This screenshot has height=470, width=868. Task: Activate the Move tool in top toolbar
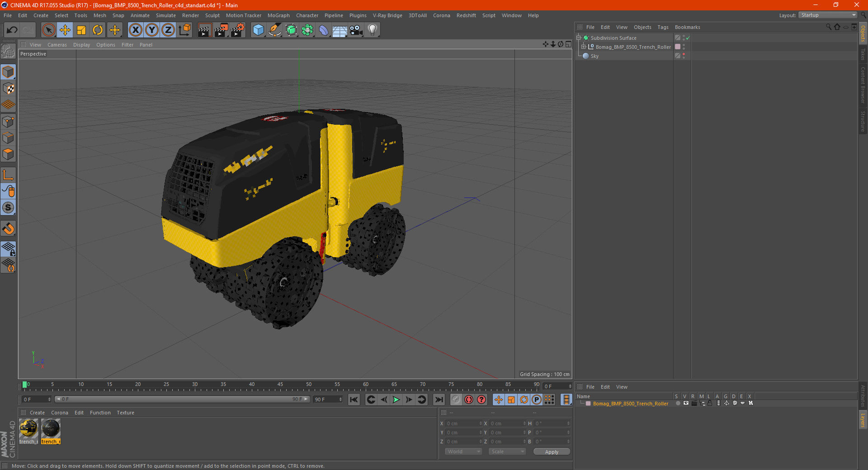(65, 30)
